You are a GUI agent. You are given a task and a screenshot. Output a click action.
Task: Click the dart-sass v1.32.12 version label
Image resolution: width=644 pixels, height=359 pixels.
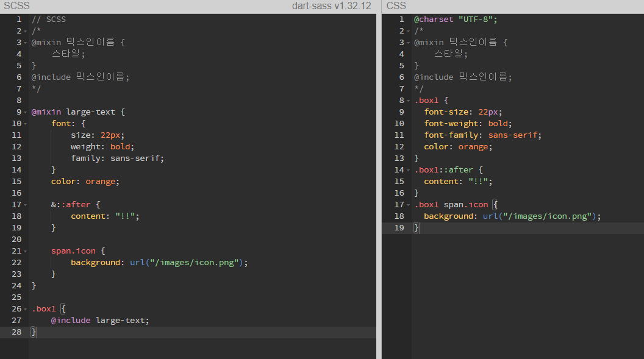[x=331, y=5]
